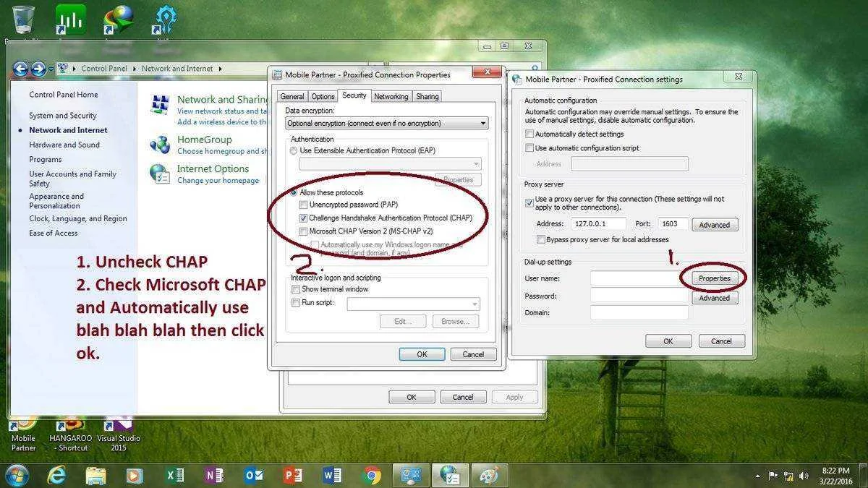Check Automatically detect settings
Viewport: 868px width, 488px height.
[529, 134]
